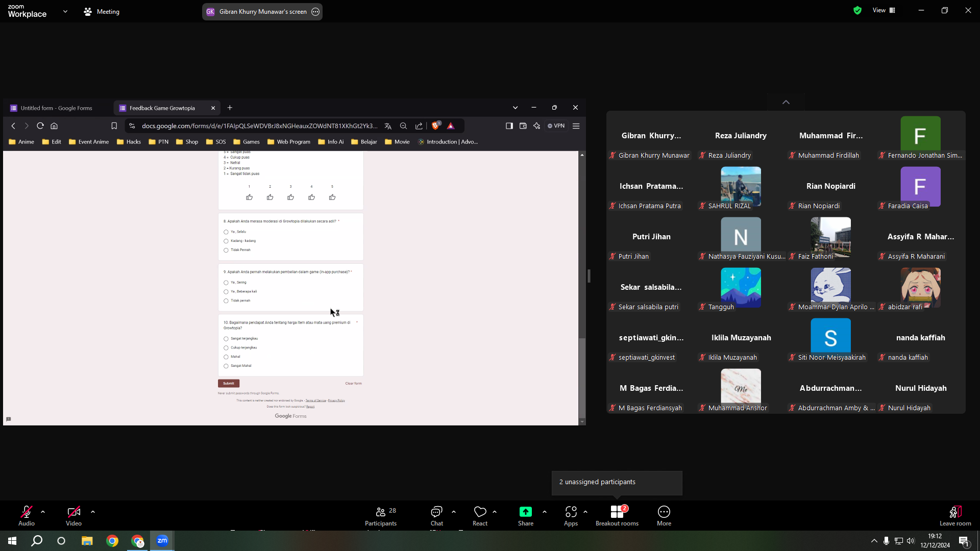Go back in the browser

point(14,126)
